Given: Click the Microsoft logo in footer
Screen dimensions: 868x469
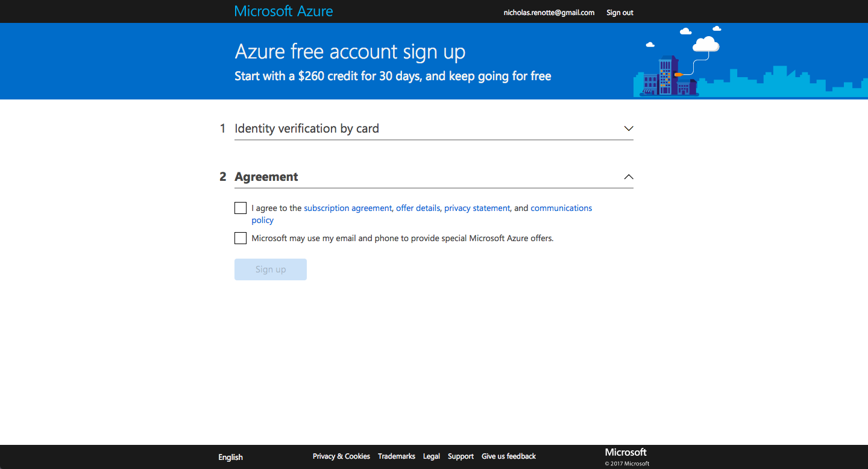Looking at the screenshot, I should point(626,452).
